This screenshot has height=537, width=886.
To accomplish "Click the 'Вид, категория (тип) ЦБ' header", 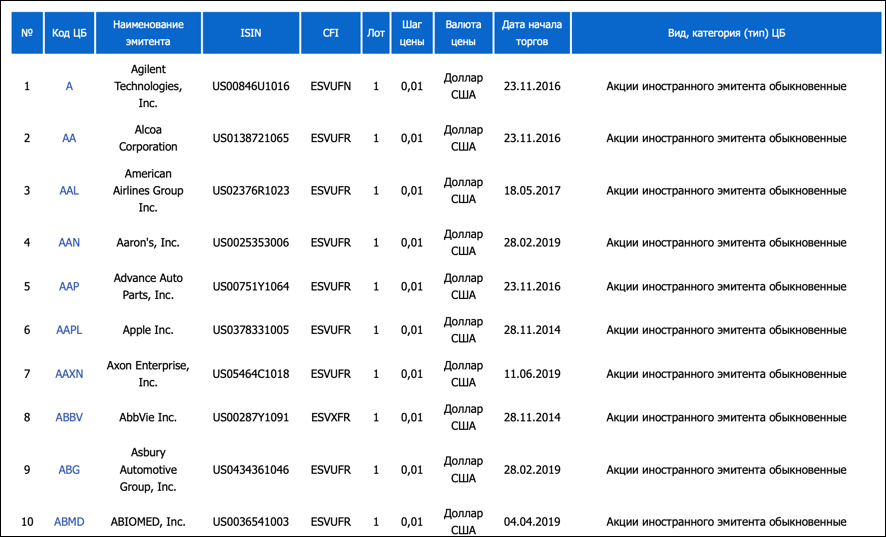I will tap(726, 33).
